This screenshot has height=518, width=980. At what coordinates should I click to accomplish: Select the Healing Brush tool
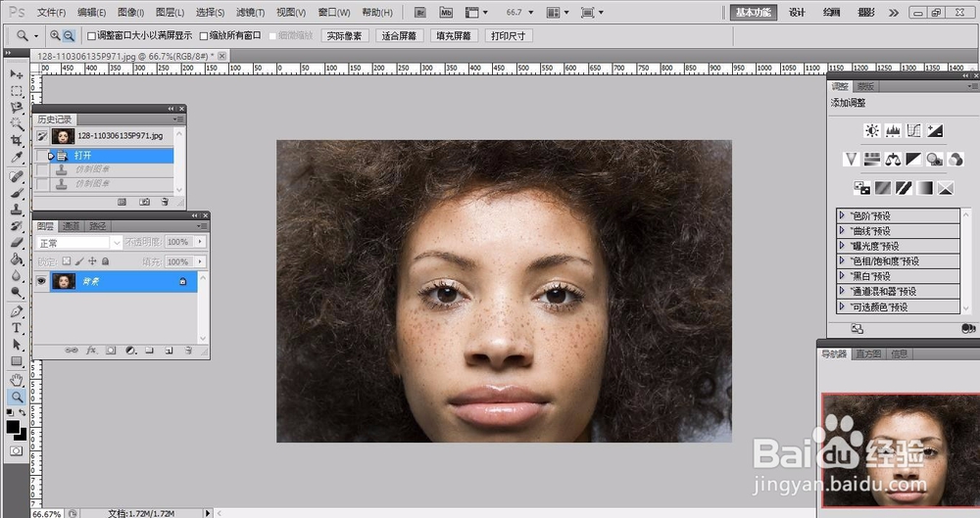click(17, 177)
